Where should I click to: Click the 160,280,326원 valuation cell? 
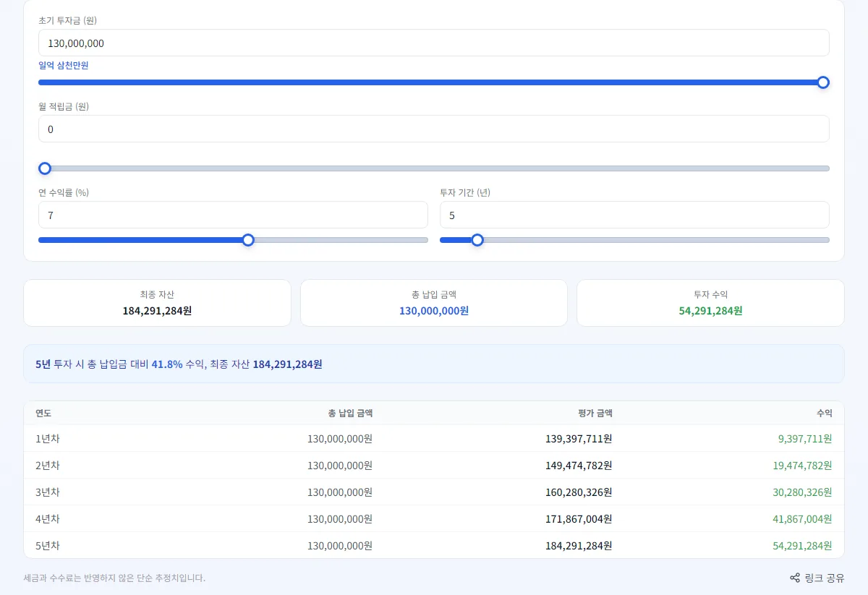(x=579, y=492)
